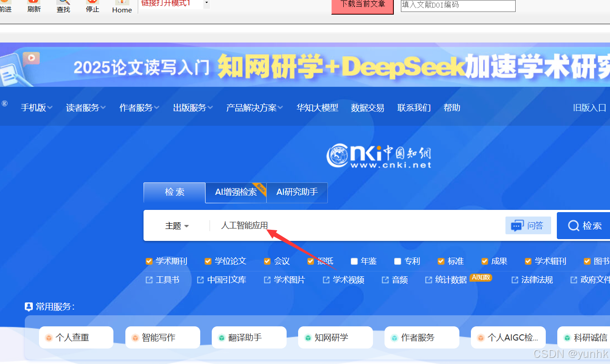
Task: Click the 刷新 refresh toolbar button
Action: (34, 6)
